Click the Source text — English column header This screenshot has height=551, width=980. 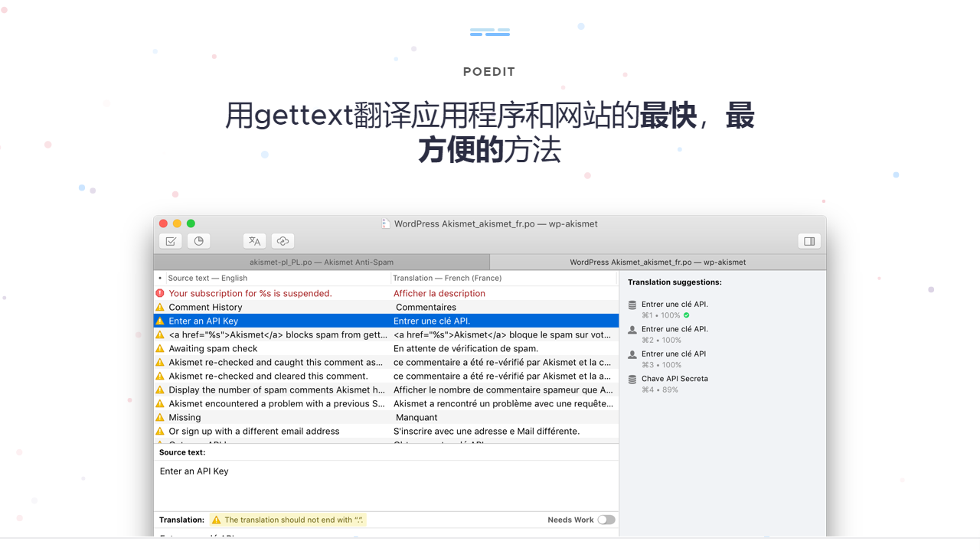(208, 278)
